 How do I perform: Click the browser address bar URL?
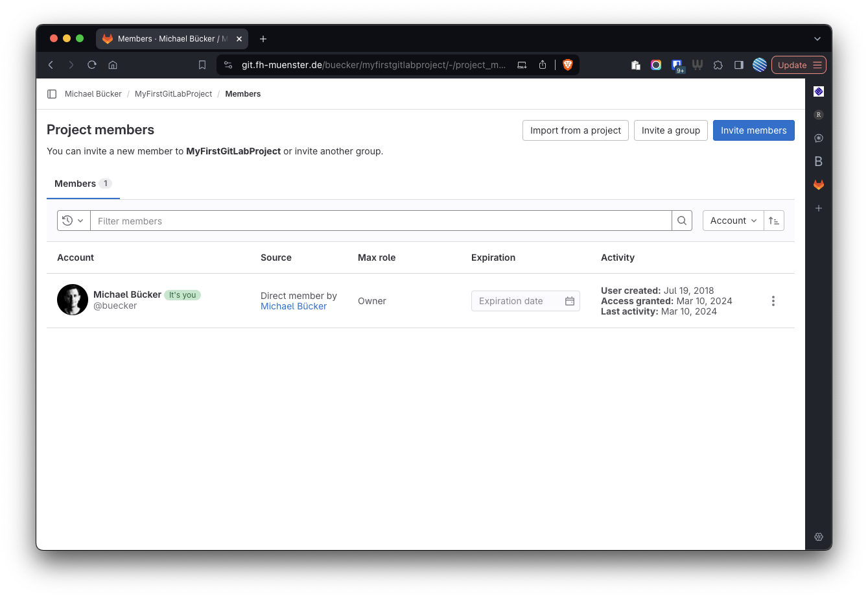373,65
